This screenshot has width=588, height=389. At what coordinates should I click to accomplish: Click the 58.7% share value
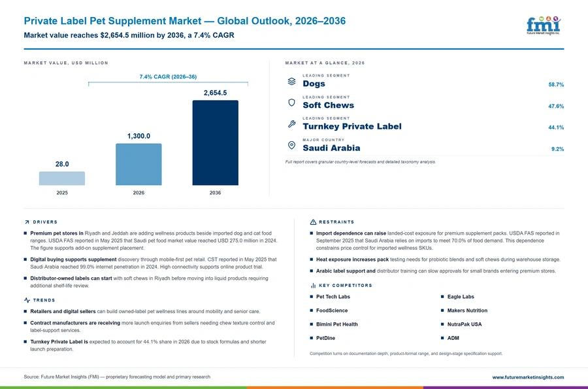[556, 85]
